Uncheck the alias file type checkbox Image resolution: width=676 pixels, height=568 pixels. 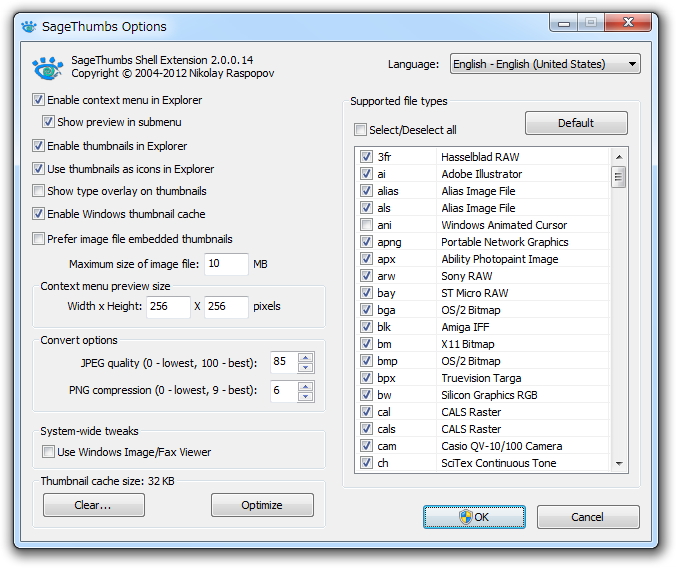point(366,191)
